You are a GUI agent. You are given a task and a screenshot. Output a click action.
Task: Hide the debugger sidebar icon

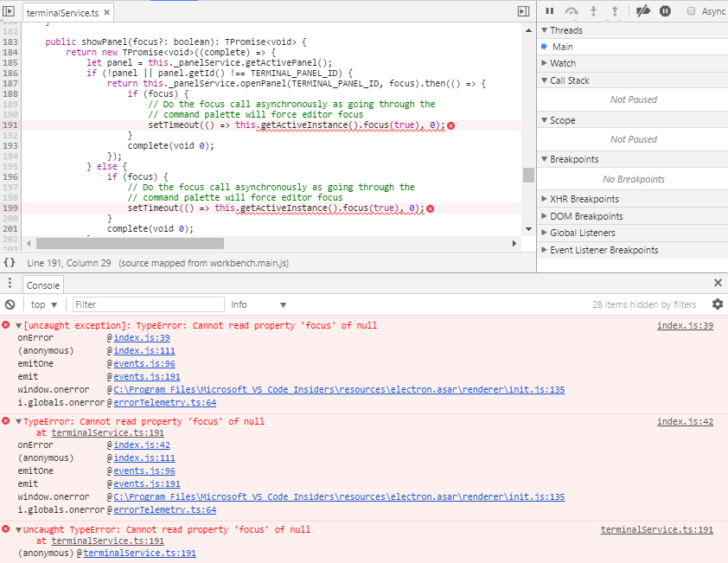point(523,11)
